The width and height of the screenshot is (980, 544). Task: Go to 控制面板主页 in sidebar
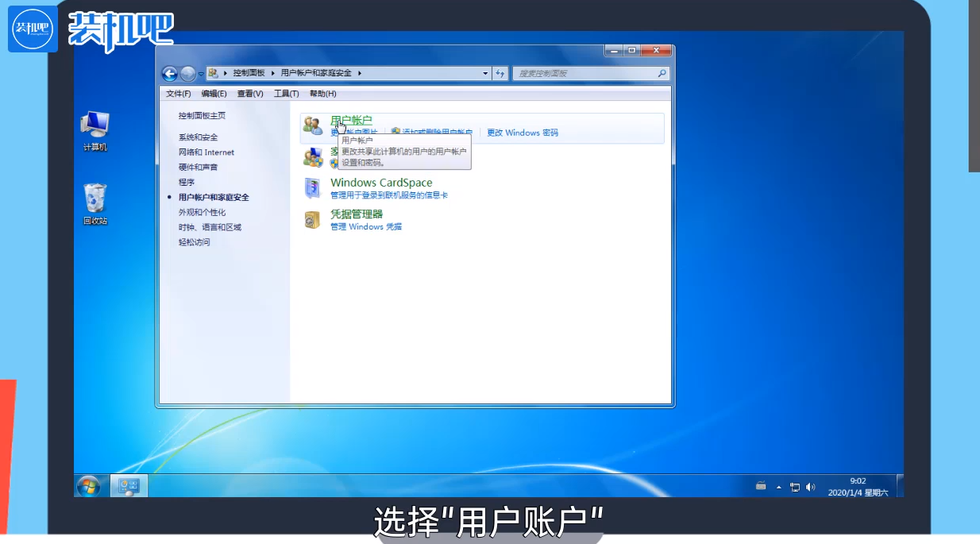coord(202,116)
